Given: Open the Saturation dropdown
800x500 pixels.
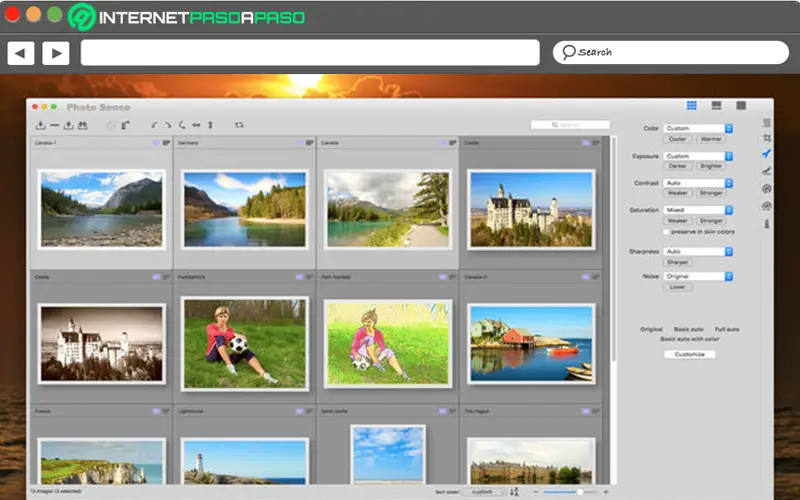Looking at the screenshot, I should click(x=698, y=210).
